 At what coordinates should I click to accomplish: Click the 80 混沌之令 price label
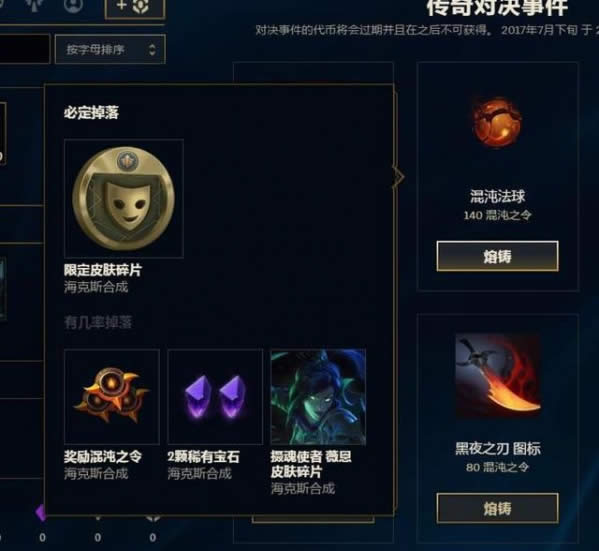pos(497,467)
